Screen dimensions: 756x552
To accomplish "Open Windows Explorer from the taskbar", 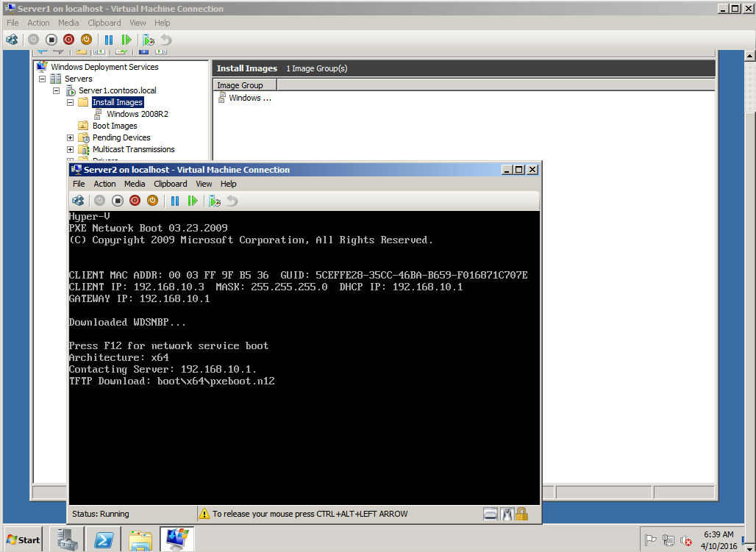I will point(140,539).
